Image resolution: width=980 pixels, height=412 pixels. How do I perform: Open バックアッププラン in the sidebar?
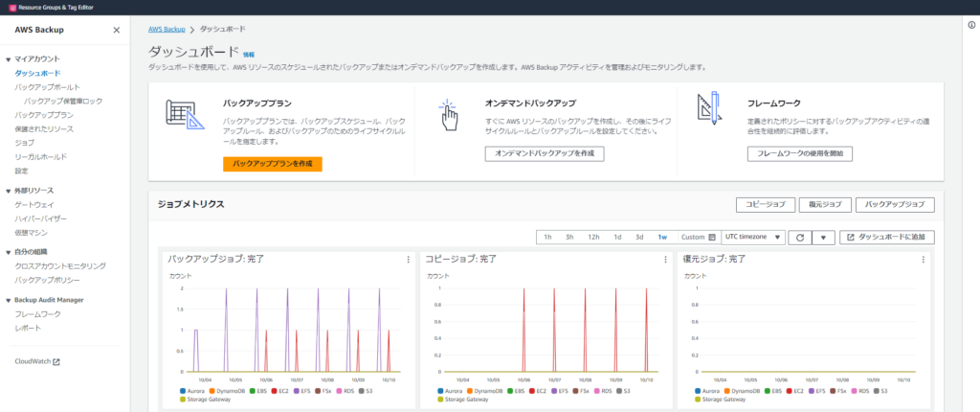click(x=44, y=115)
